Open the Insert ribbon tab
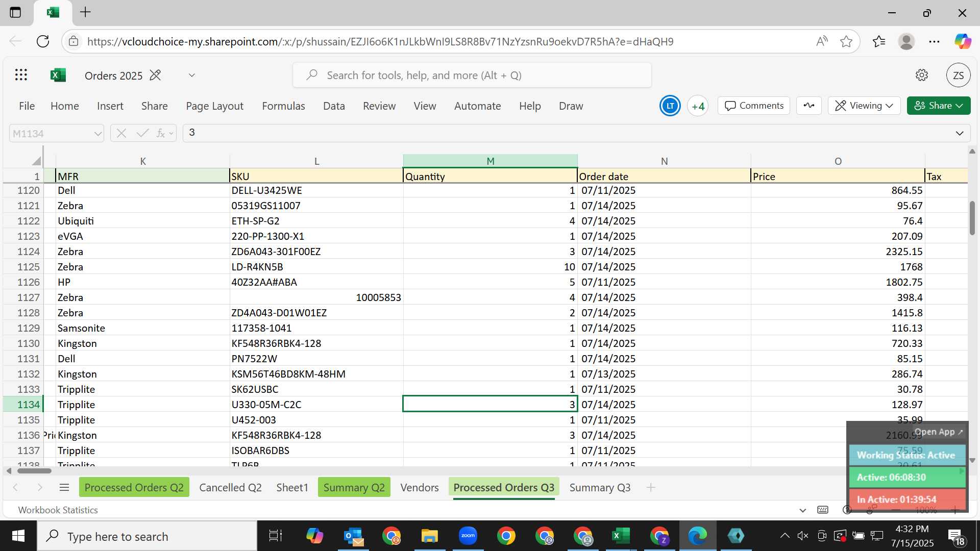 click(x=110, y=106)
